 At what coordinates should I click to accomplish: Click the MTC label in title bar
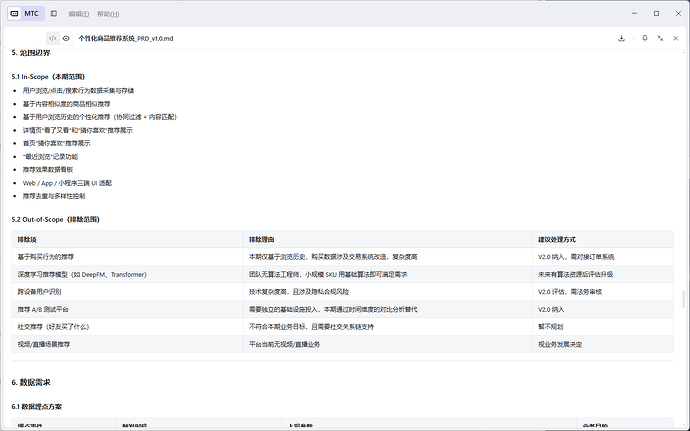(x=31, y=14)
